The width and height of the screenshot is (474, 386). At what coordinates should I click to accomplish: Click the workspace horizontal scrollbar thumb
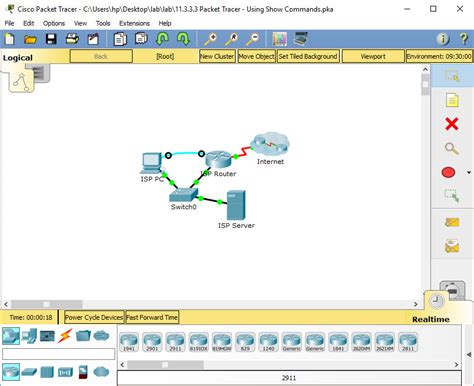[x=47, y=304]
